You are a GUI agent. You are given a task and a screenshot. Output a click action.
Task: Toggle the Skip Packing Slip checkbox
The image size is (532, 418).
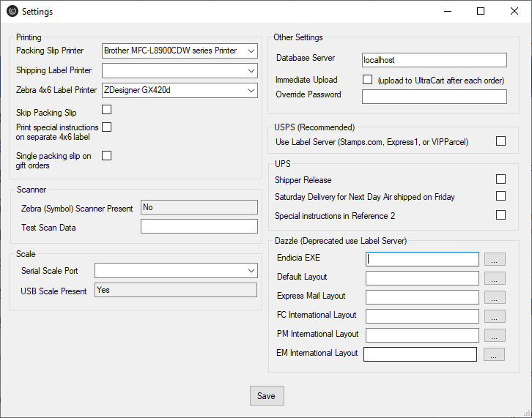click(106, 110)
